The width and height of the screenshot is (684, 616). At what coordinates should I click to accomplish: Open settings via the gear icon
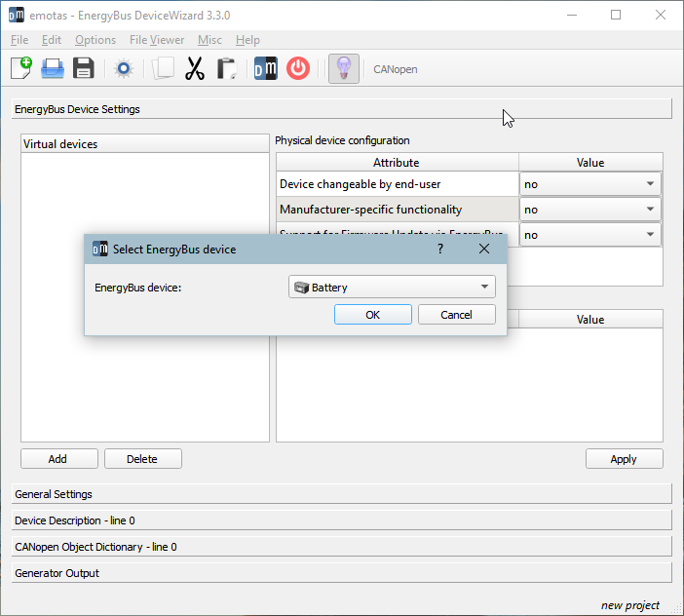(x=123, y=68)
